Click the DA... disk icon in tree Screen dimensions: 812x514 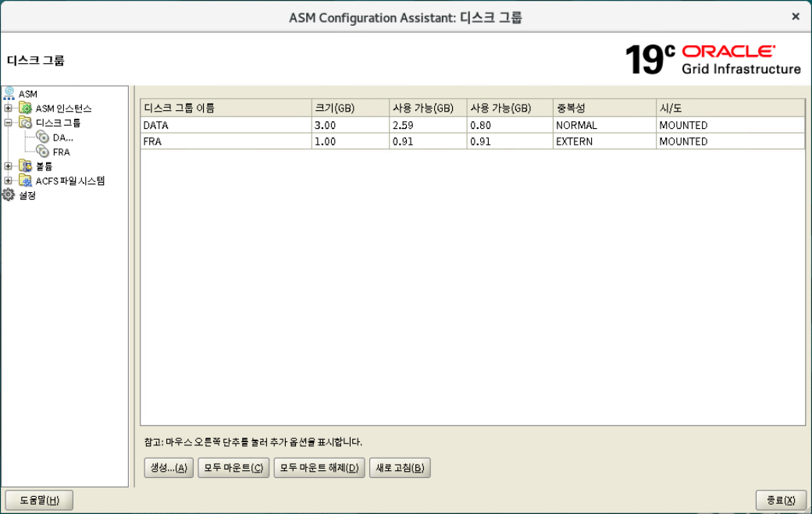pyautogui.click(x=43, y=137)
